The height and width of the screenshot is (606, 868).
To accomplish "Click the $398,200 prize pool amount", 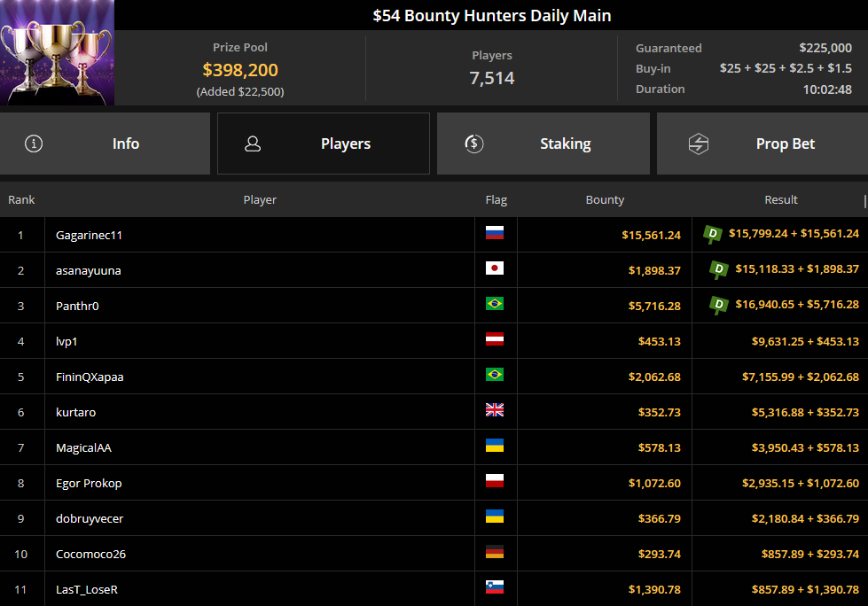I will (240, 70).
